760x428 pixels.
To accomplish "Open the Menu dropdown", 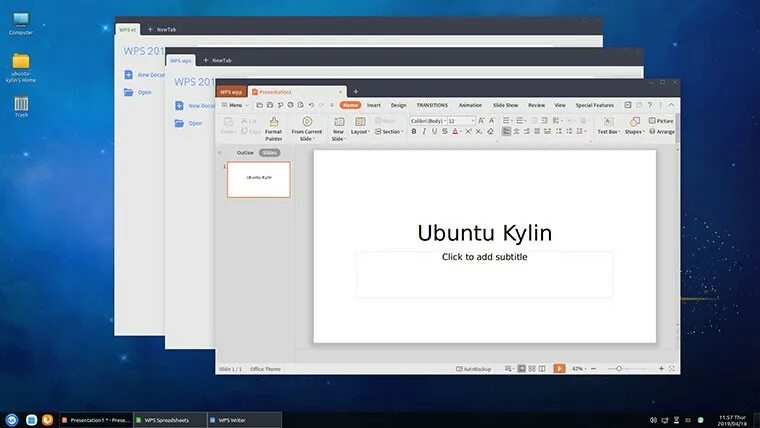I will point(235,105).
